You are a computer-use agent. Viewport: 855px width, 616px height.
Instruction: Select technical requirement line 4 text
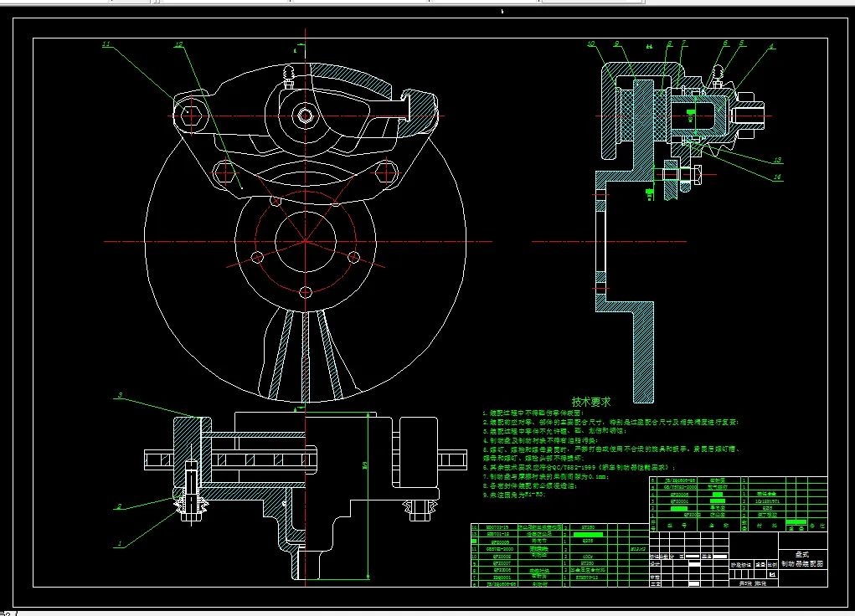pos(540,440)
